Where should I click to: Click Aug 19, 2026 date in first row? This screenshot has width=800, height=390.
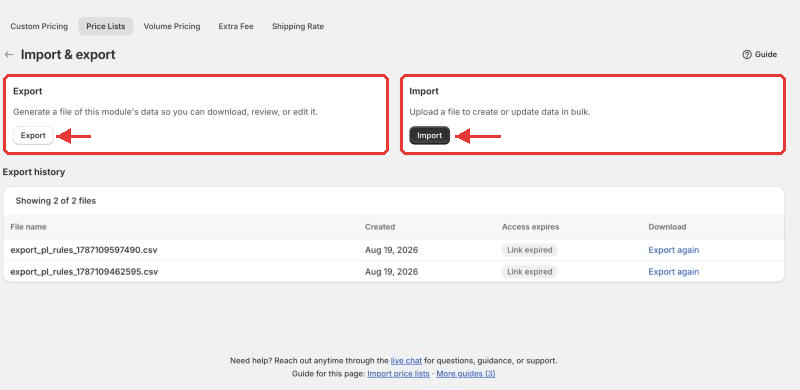pyautogui.click(x=391, y=250)
